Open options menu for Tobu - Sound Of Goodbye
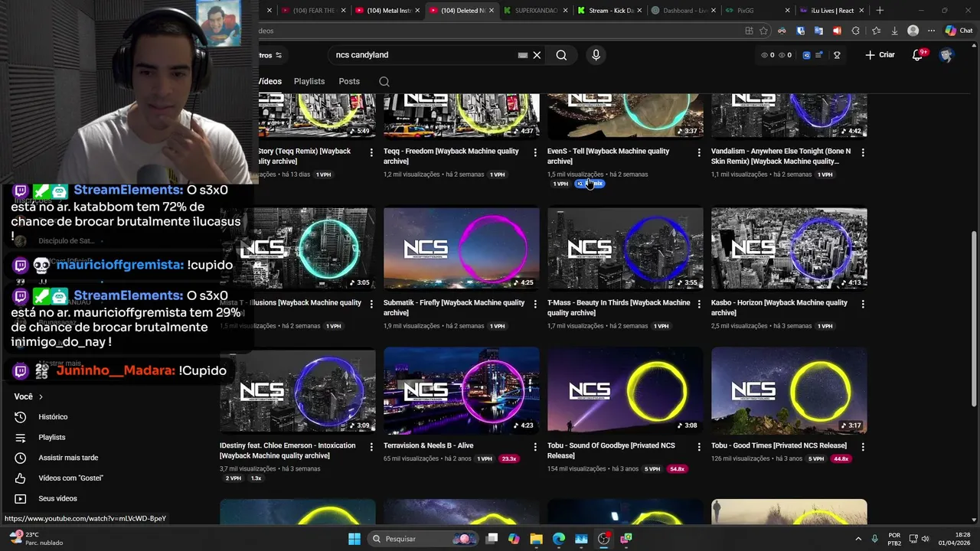 click(699, 447)
